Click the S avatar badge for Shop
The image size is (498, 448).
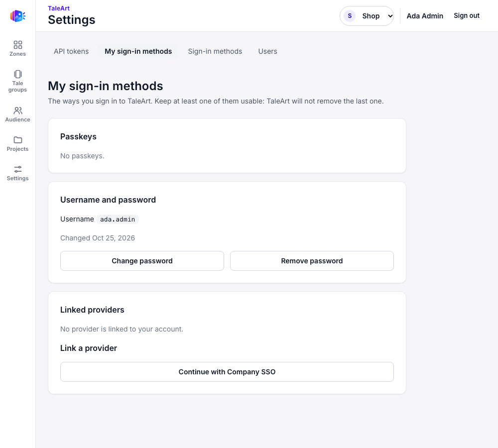click(350, 16)
